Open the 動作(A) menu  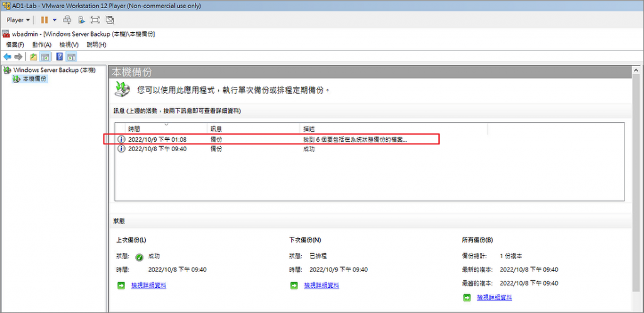click(42, 45)
